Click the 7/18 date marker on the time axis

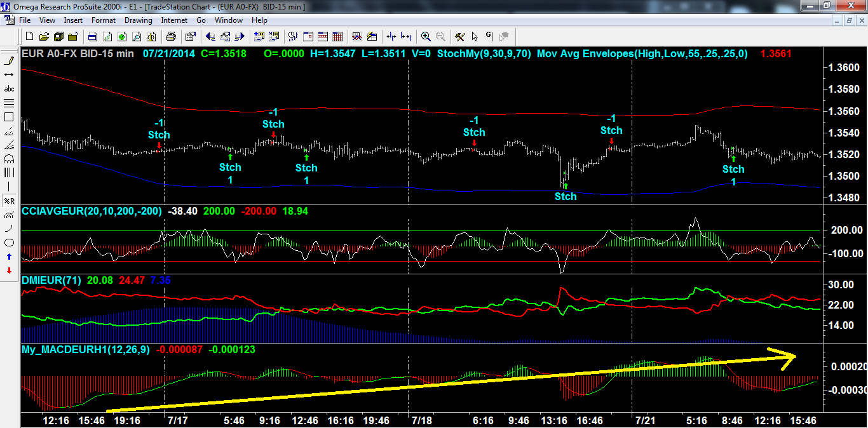click(422, 420)
